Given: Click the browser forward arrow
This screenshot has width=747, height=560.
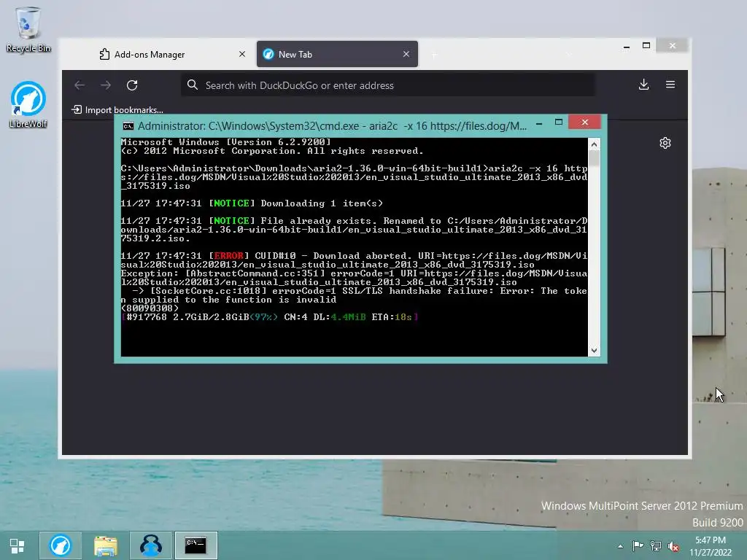Looking at the screenshot, I should click(106, 85).
